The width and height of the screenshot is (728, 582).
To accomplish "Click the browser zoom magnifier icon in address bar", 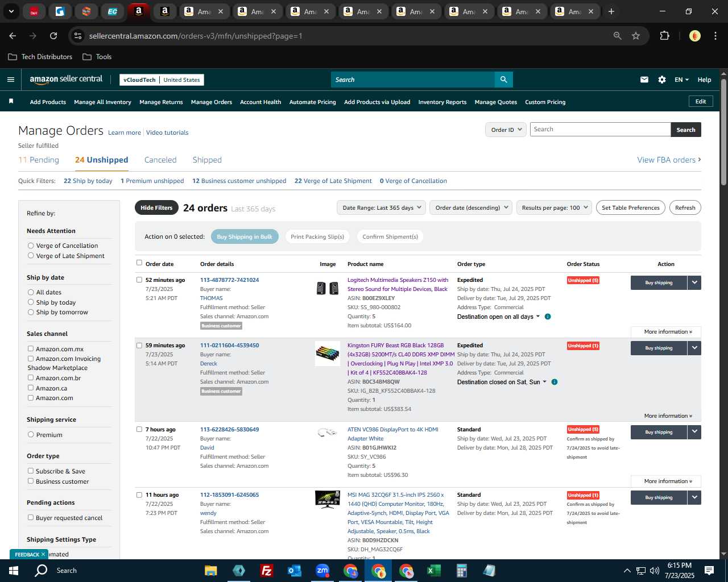I will click(x=618, y=36).
